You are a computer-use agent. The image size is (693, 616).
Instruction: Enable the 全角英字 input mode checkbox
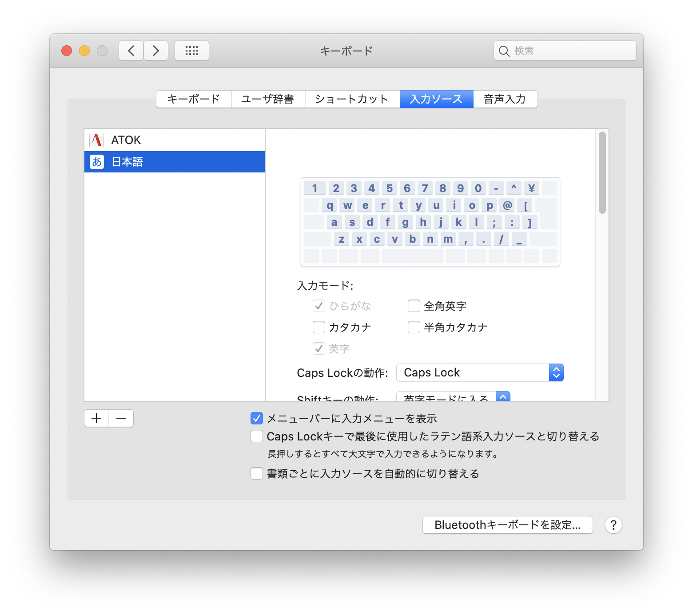[x=414, y=305]
